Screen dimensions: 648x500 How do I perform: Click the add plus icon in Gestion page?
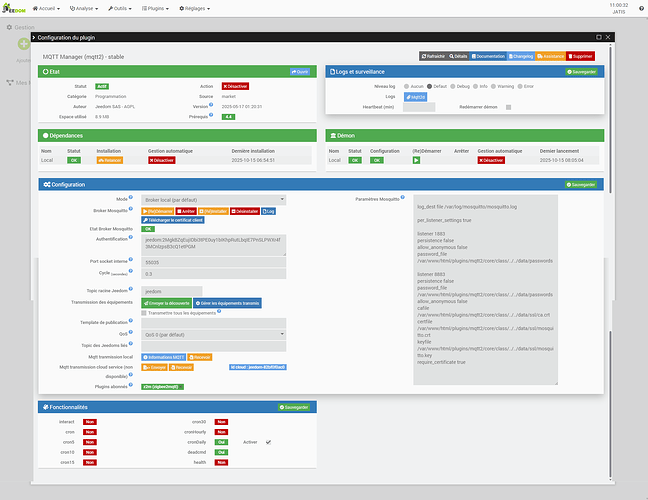(x=24, y=43)
